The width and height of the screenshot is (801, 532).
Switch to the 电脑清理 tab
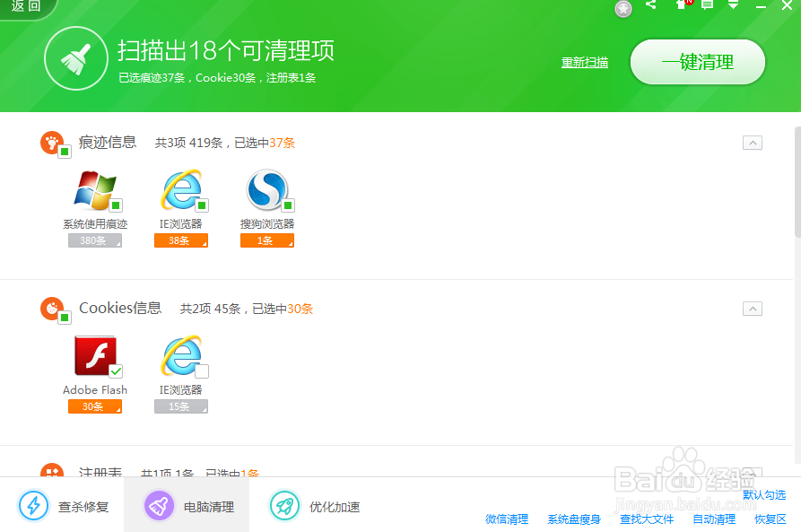(x=187, y=506)
